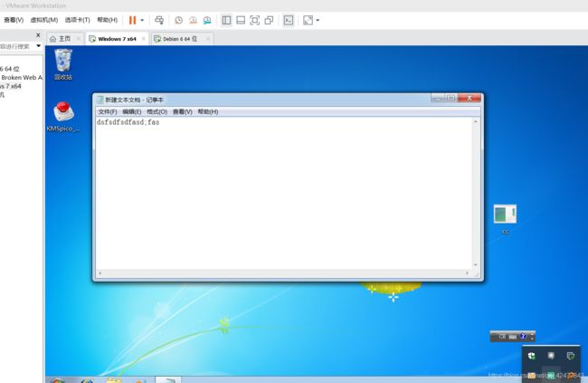The width and height of the screenshot is (588, 383).
Task: Open the 帮助(H) menu in VMware
Action: 108,20
